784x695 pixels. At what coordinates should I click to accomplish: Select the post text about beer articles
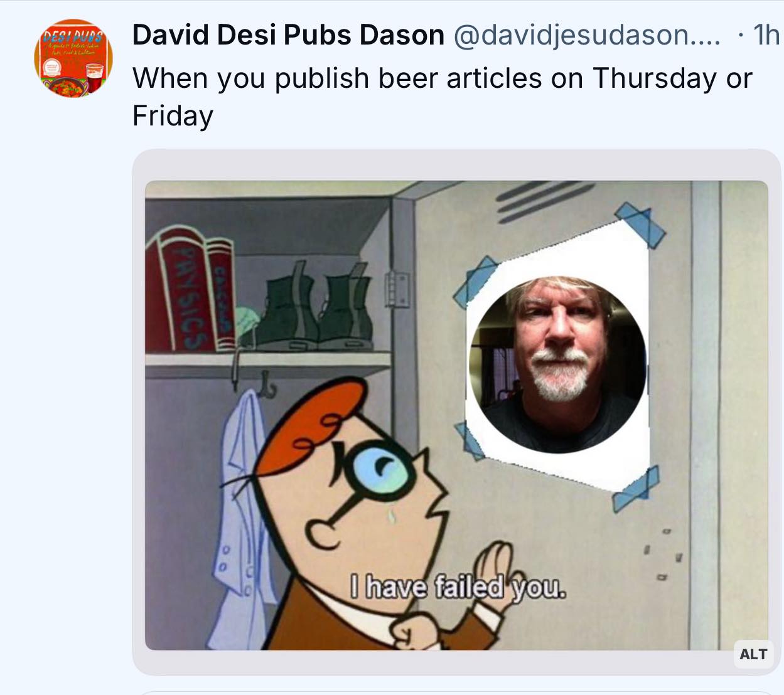coord(442,97)
